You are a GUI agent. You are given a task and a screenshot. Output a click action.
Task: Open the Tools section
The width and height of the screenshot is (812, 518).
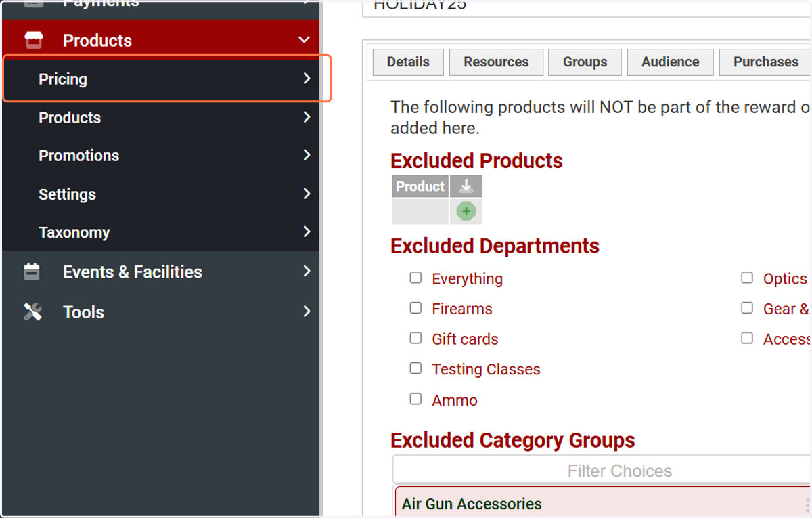[161, 312]
